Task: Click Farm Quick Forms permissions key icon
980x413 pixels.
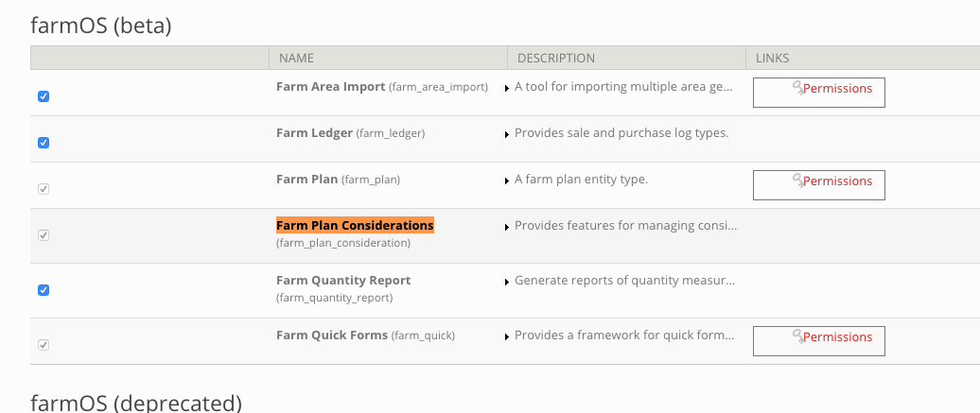Action: coord(797,336)
